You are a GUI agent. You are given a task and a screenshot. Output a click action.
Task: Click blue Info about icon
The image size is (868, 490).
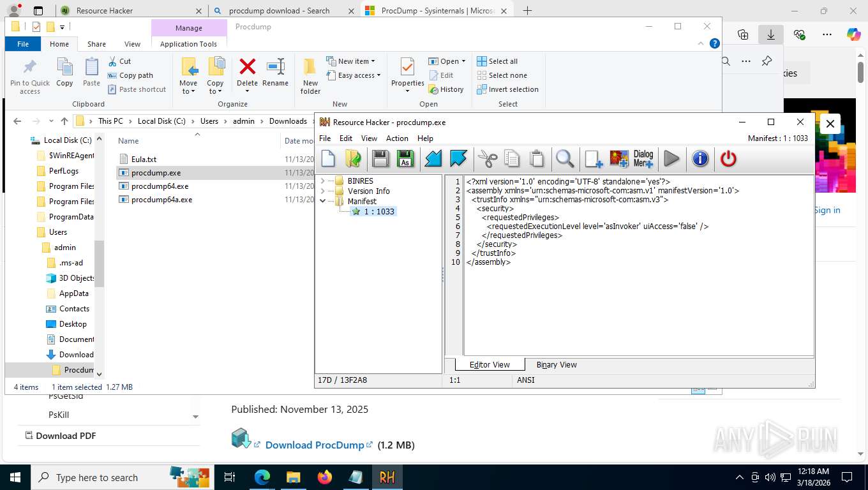click(x=700, y=159)
